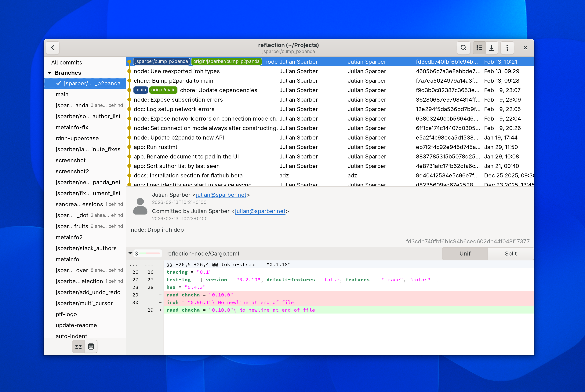
Task: Click the plus-minus diff stats icon at sidebar bottom
Action: (x=78, y=347)
